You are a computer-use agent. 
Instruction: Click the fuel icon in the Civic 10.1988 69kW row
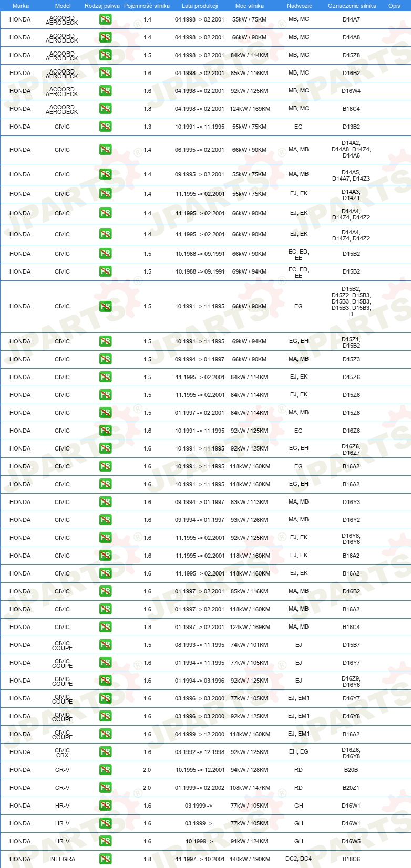105,271
